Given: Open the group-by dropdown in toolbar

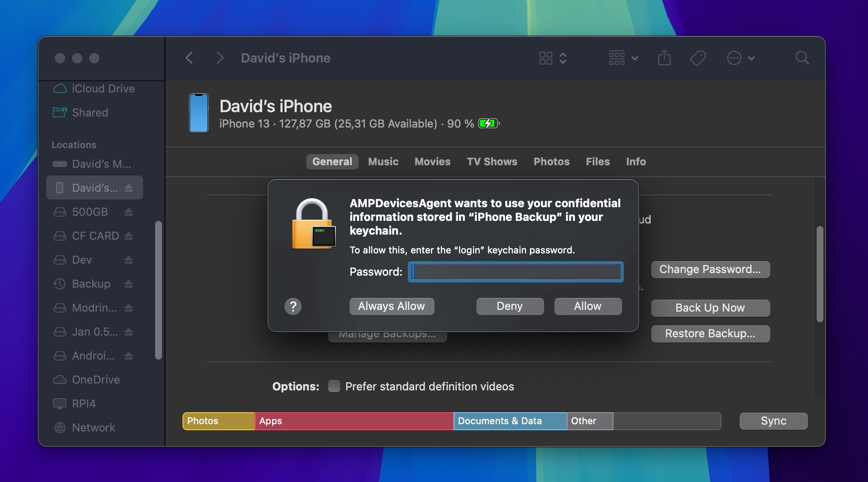Looking at the screenshot, I should pos(623,58).
